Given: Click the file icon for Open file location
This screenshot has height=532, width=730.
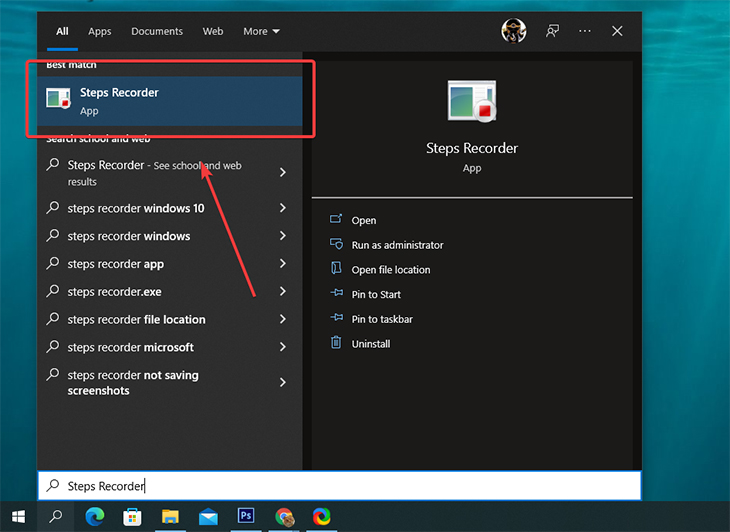Looking at the screenshot, I should (x=336, y=268).
